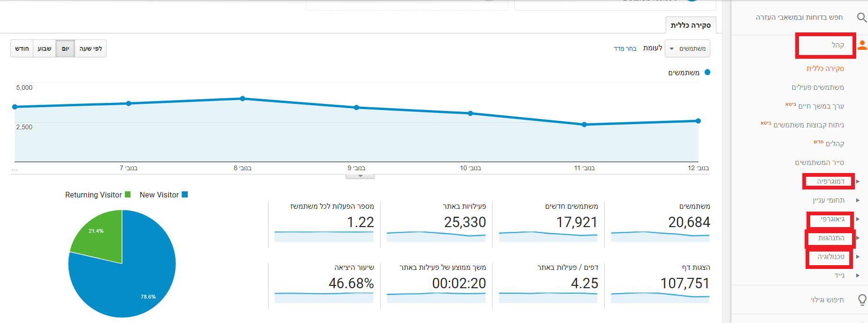The image size is (868, 323).
Task: Click the הצגות דף sparkline thumbnail
Action: pyautogui.click(x=661, y=297)
